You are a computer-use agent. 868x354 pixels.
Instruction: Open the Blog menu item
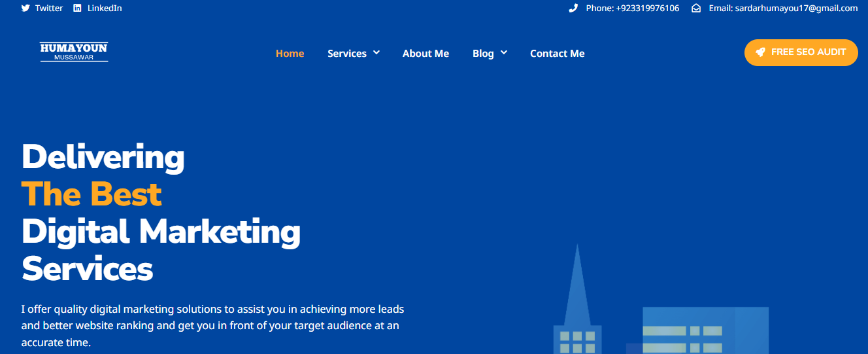click(483, 54)
